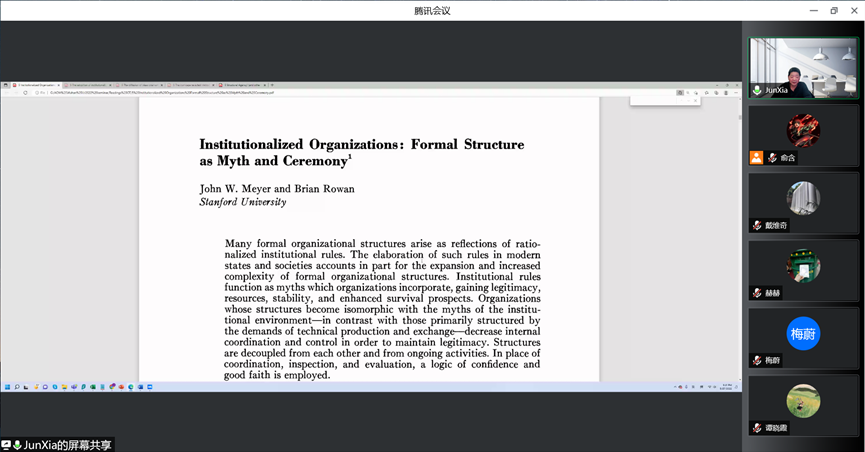The image size is (865, 452).
Task: Click the blue 梅蔚 avatar circle
Action: [x=803, y=333]
